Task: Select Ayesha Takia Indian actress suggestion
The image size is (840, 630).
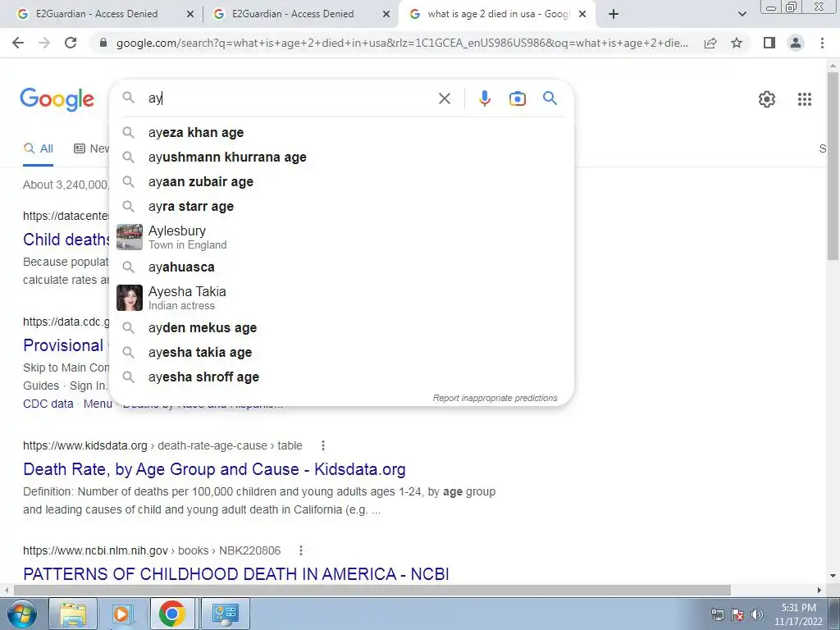Action: point(341,297)
